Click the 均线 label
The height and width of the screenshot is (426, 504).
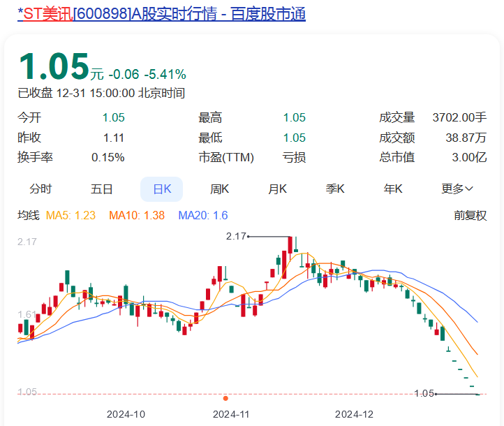pos(29,215)
